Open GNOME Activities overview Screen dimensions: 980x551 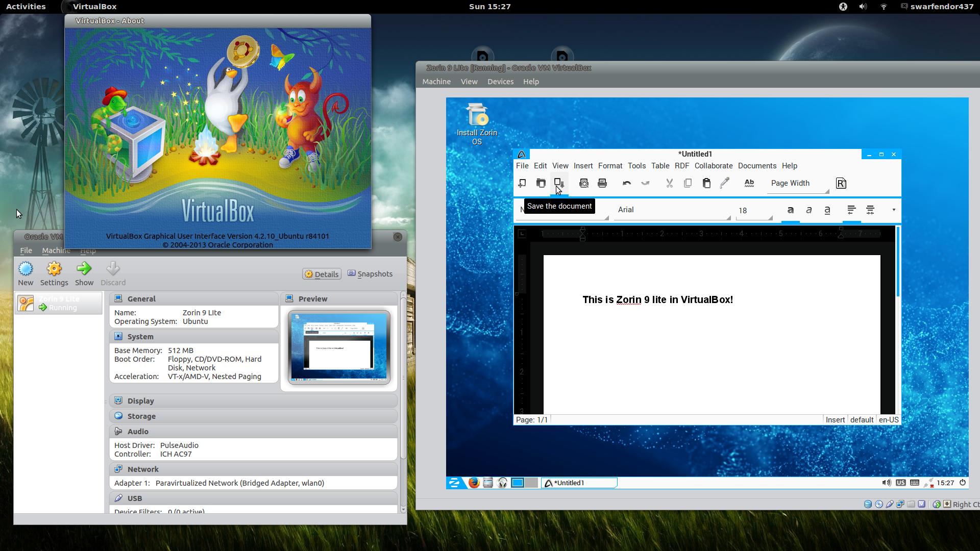click(x=26, y=7)
